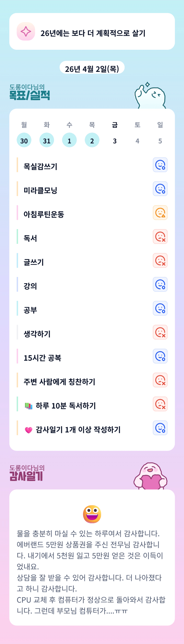Toggle 감사일기 1개 이상 작성하기 status
184x644 pixels.
160,428
